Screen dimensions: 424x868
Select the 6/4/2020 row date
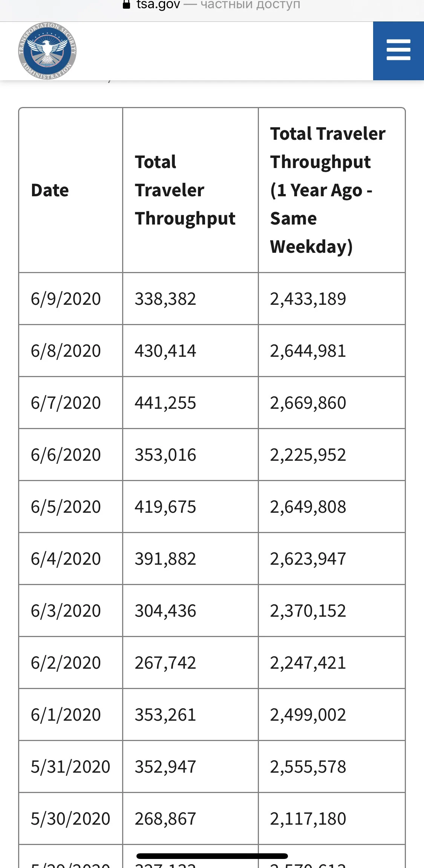[71, 558]
